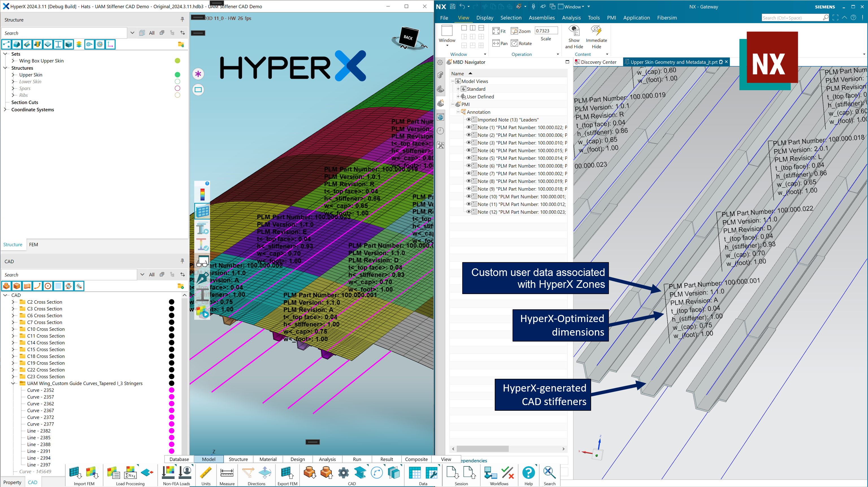
Task: Expand the Wing Box Upper Skin set
Action: point(14,61)
